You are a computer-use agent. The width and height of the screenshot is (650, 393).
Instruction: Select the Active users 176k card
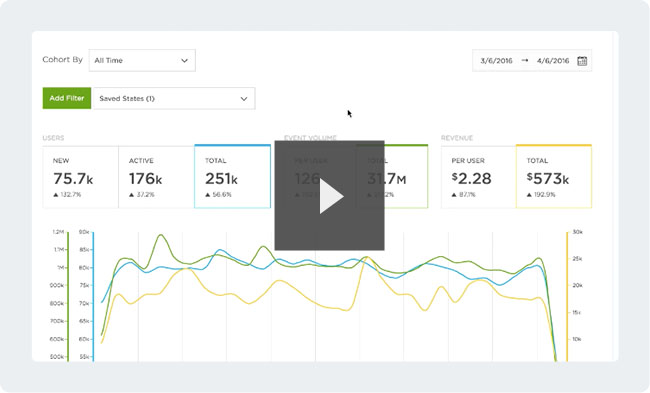[x=156, y=177]
